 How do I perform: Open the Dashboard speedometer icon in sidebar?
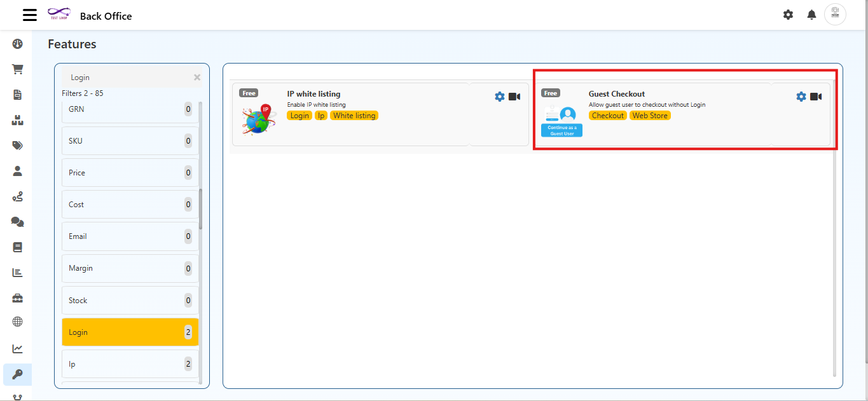click(17, 43)
